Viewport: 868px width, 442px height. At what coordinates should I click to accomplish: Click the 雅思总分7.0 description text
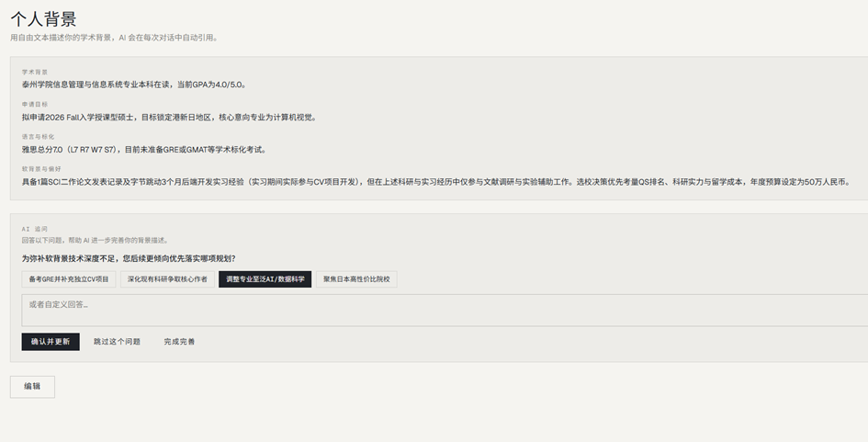pos(144,150)
